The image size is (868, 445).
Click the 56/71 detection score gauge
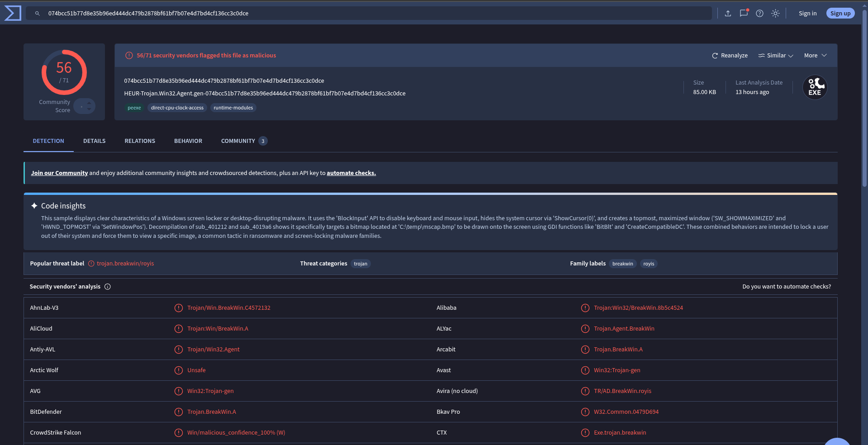[64, 72]
